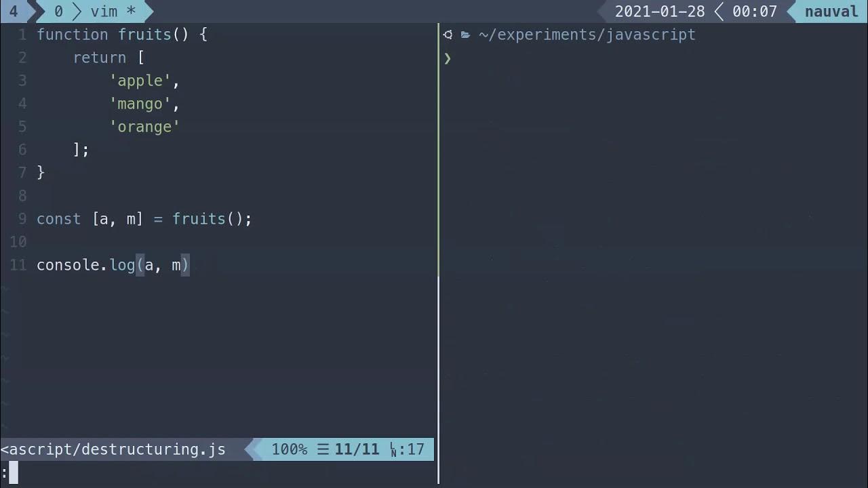The image size is (868, 488).
Task: Click the 100% scroll percentage indicator
Action: click(x=289, y=449)
